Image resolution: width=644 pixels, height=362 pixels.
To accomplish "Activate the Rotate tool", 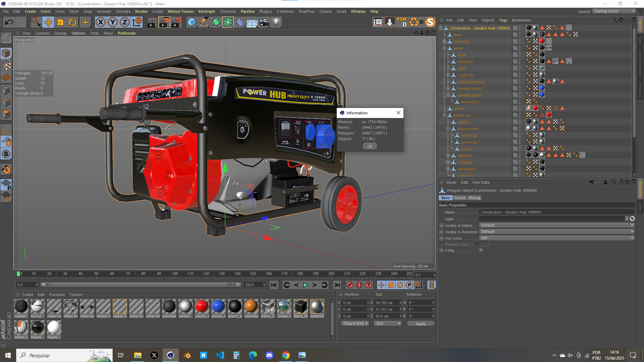I will pos(72,22).
